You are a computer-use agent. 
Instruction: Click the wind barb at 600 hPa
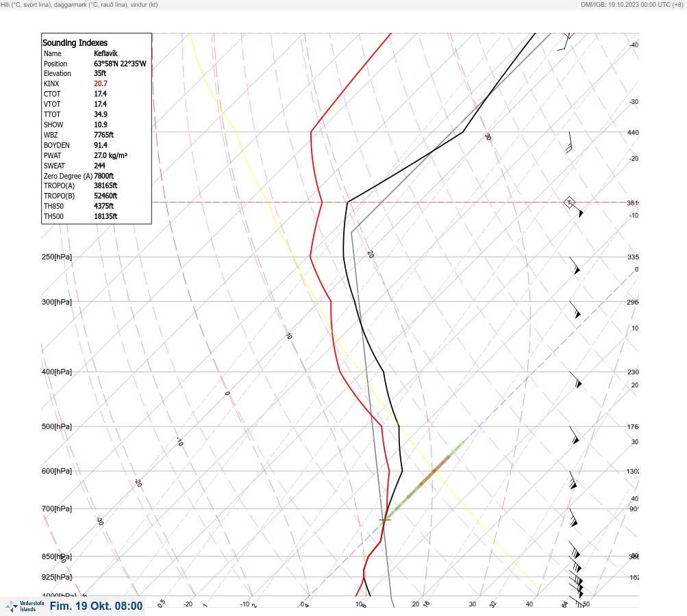(573, 480)
